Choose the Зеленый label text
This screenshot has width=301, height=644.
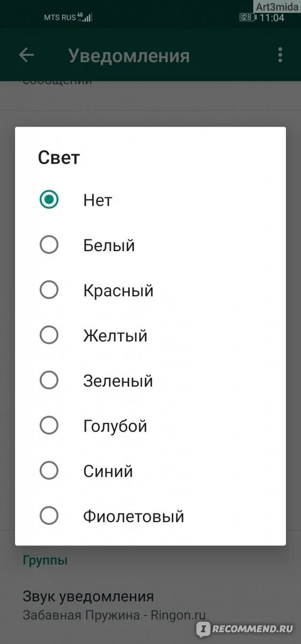click(x=118, y=381)
